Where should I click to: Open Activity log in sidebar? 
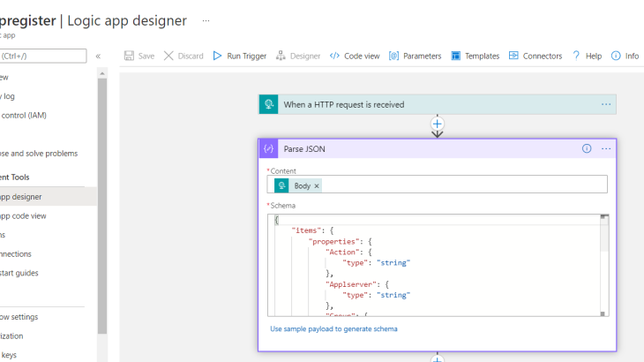coord(7,96)
